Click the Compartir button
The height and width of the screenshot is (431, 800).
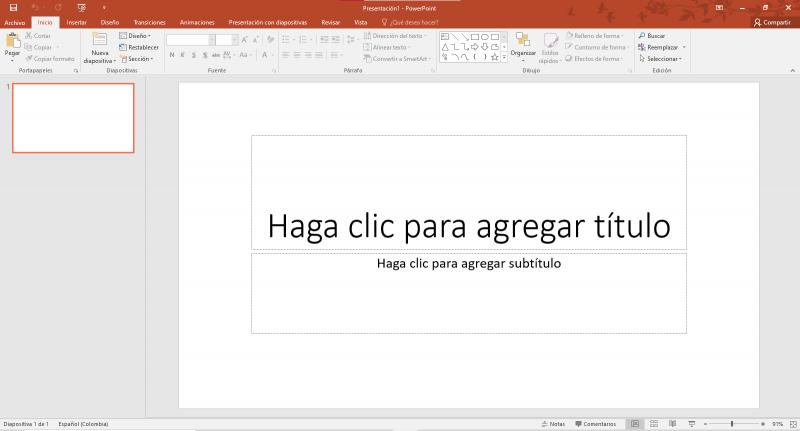tap(771, 21)
